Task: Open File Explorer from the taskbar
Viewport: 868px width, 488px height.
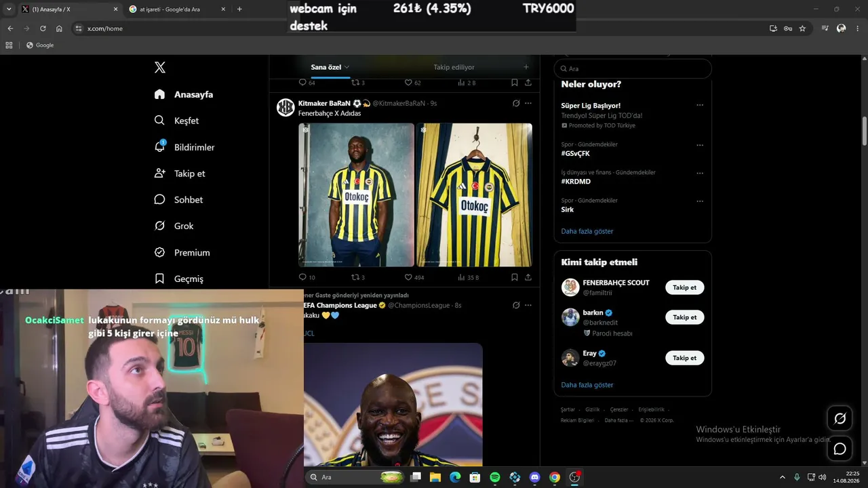Action: click(x=435, y=477)
